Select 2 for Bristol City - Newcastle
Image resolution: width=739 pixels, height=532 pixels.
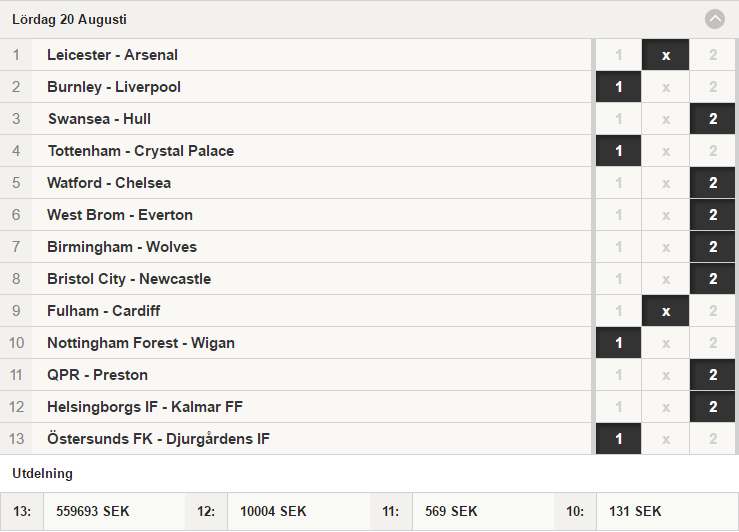713,279
